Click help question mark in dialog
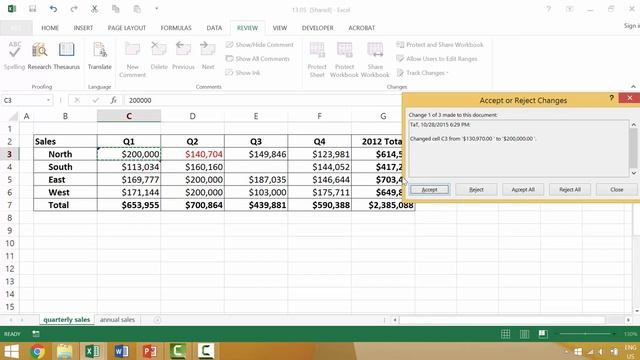Viewport: 640px width, 360px height. 611,98
